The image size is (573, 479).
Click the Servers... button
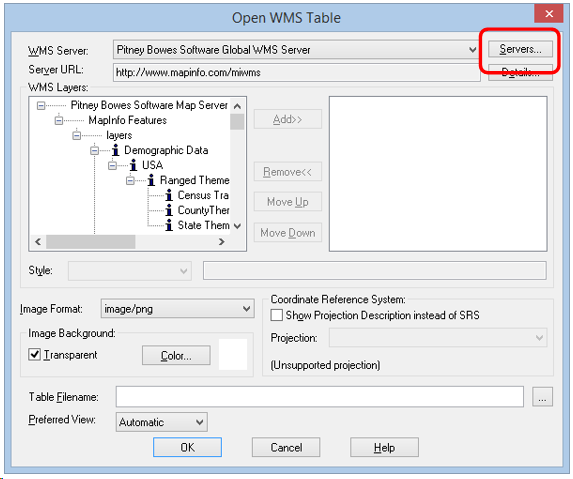520,49
